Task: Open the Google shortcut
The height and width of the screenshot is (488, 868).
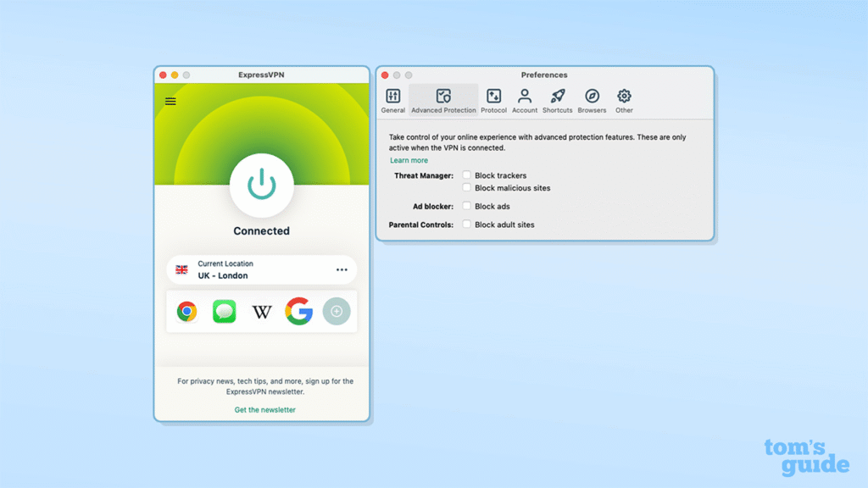Action: (x=299, y=312)
